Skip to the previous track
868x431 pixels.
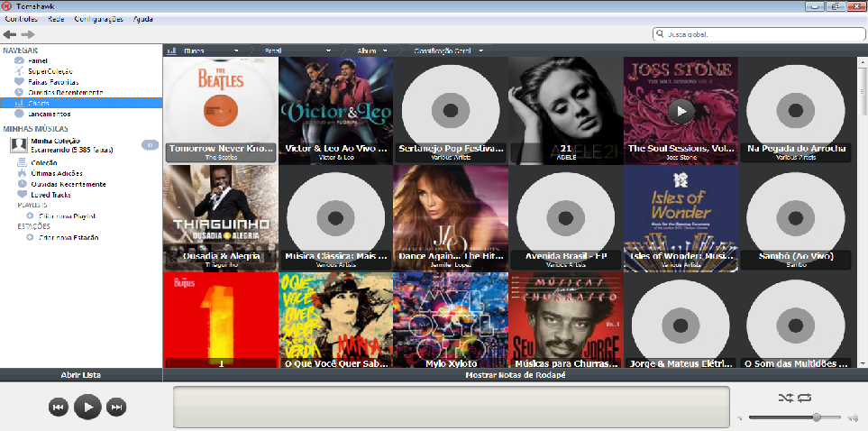tap(58, 408)
